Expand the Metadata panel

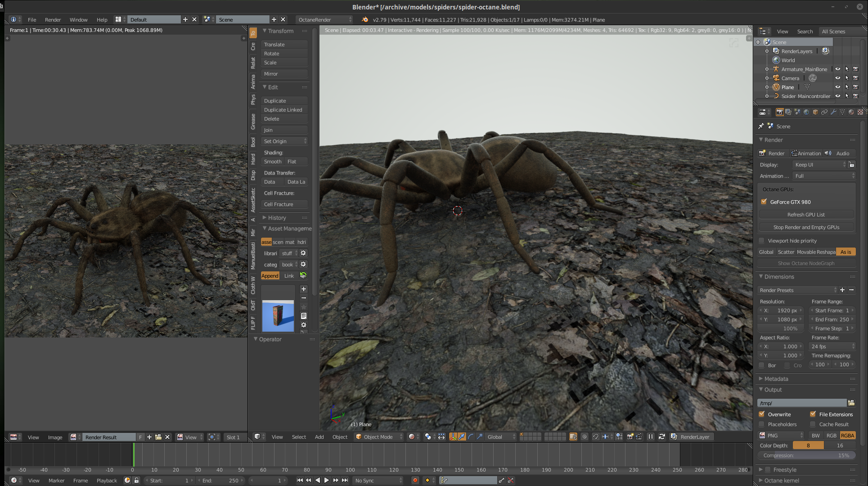(776, 379)
